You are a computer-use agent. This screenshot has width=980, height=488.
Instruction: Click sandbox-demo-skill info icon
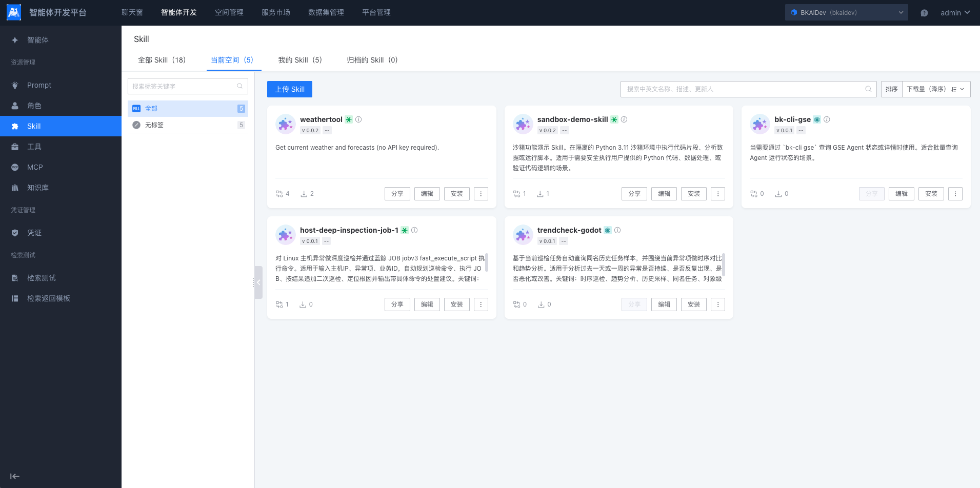[624, 119]
